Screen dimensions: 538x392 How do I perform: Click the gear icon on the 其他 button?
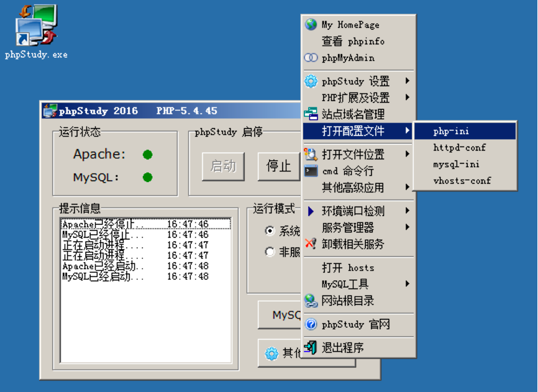click(x=271, y=353)
